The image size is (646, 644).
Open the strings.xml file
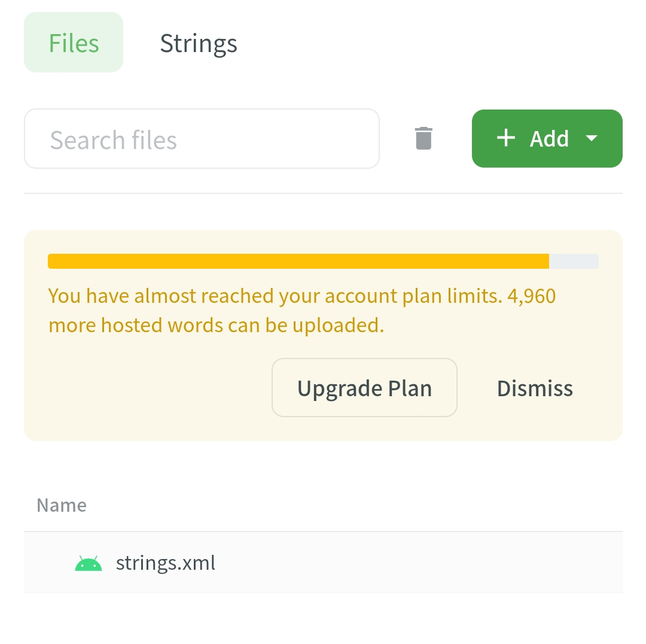coord(166,563)
